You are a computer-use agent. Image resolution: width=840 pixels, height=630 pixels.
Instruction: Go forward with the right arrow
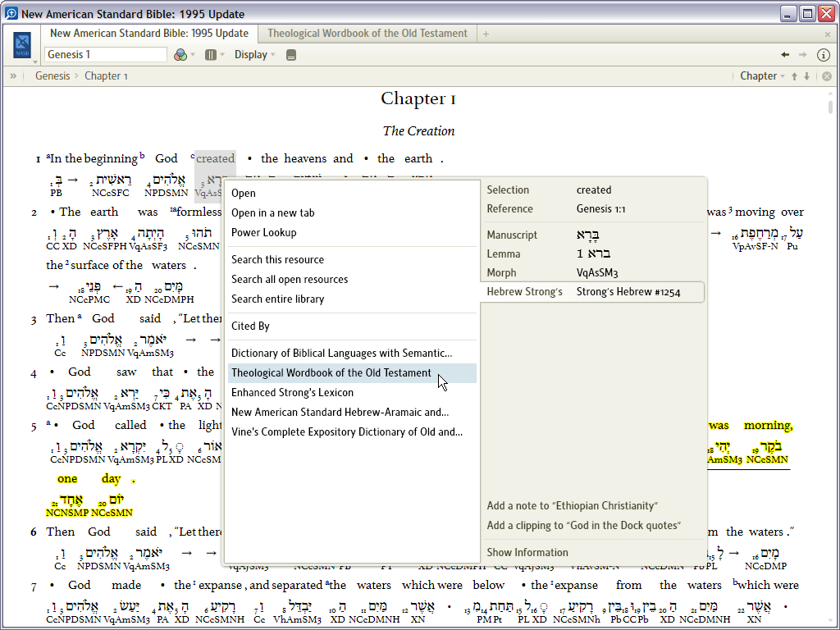pos(802,55)
